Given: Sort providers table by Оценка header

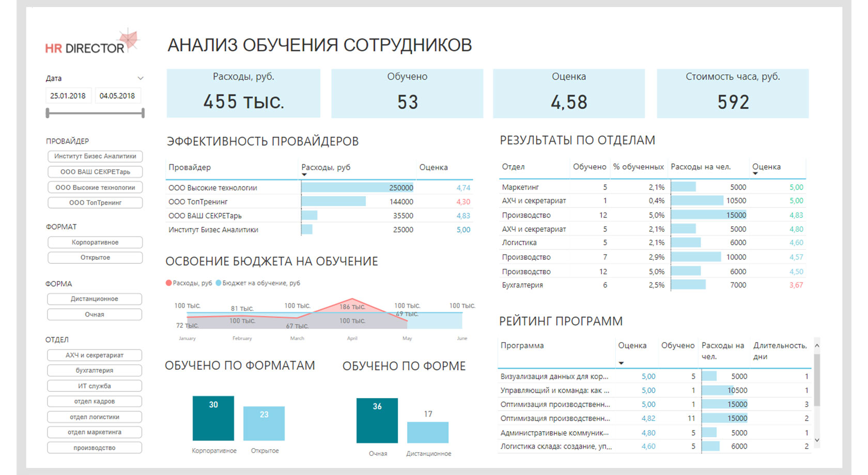Looking at the screenshot, I should tap(433, 167).
